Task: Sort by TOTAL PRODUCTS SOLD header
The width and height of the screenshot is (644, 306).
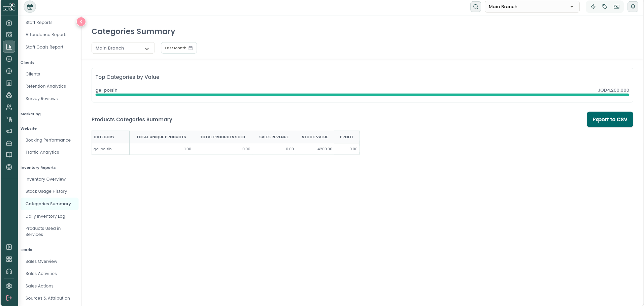Action: pyautogui.click(x=223, y=137)
